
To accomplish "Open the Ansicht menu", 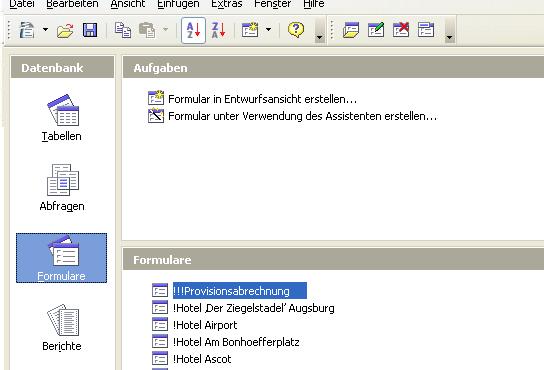I will tap(128, 4).
